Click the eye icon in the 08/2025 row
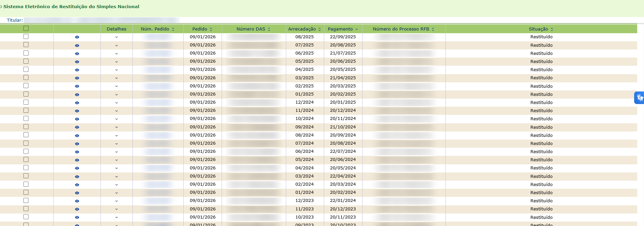644x226 pixels. point(77,37)
